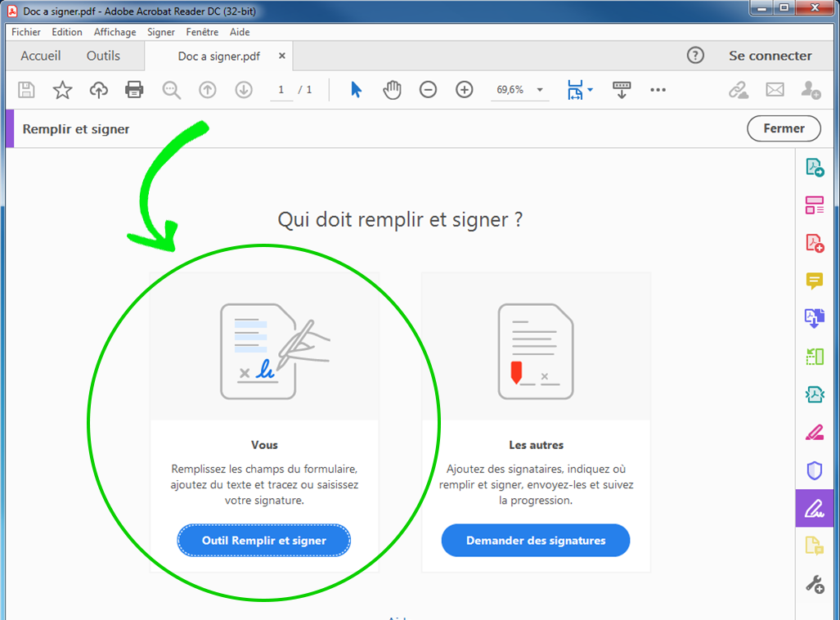The height and width of the screenshot is (620, 840).
Task: Click the Print icon
Action: click(x=134, y=89)
